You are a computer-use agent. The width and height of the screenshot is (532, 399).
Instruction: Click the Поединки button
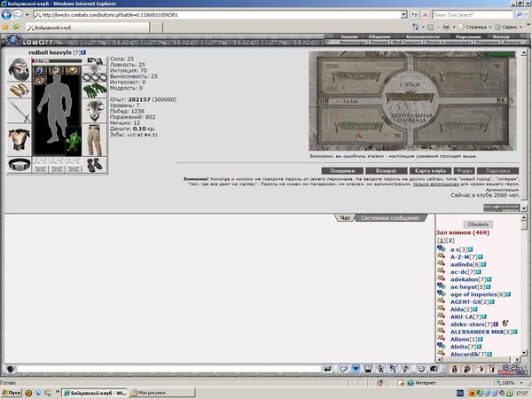click(x=342, y=170)
